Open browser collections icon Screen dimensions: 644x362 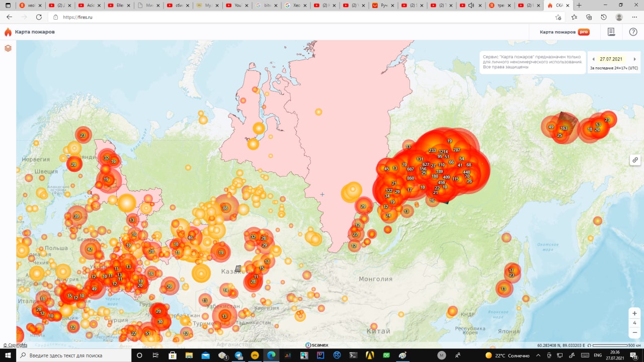pos(589,17)
